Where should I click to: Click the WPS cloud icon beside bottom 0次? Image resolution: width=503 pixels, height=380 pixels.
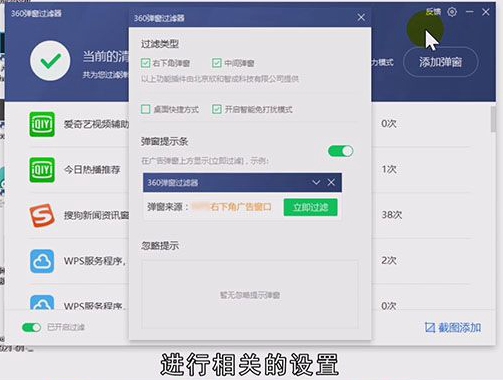click(x=42, y=303)
